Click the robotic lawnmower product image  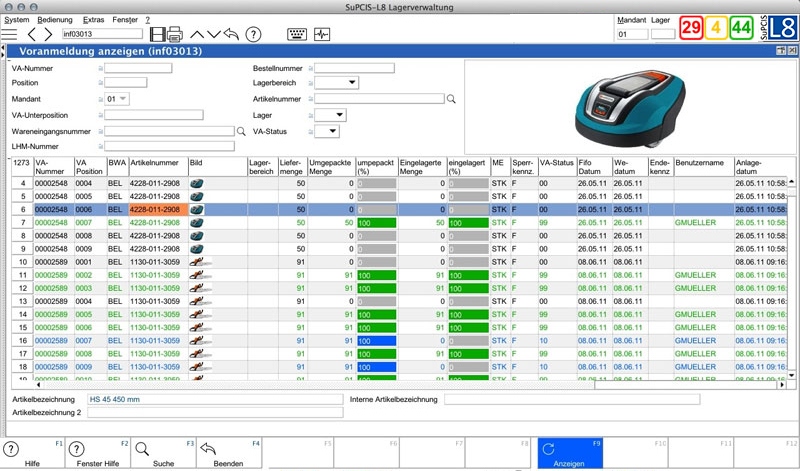(630, 108)
